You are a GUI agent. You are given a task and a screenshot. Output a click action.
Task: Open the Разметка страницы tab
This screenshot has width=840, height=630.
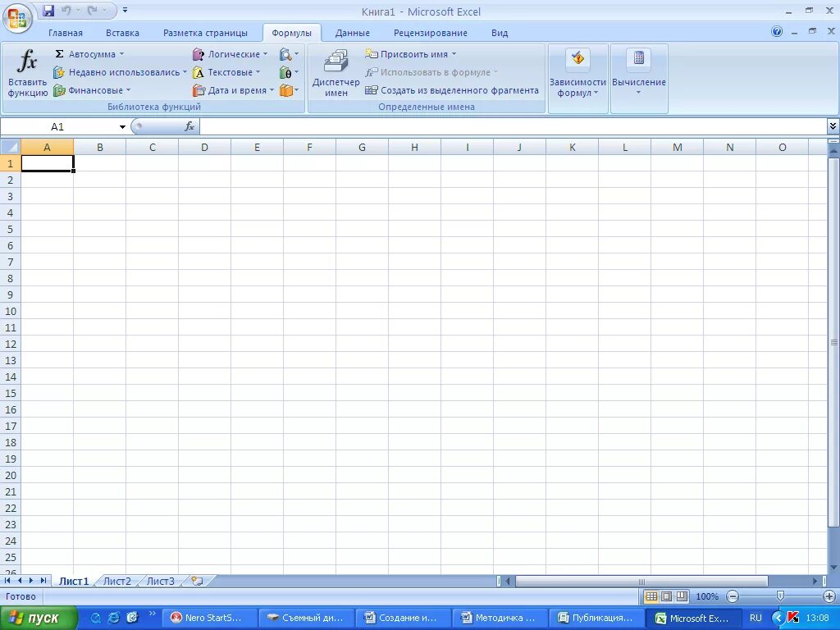[205, 33]
